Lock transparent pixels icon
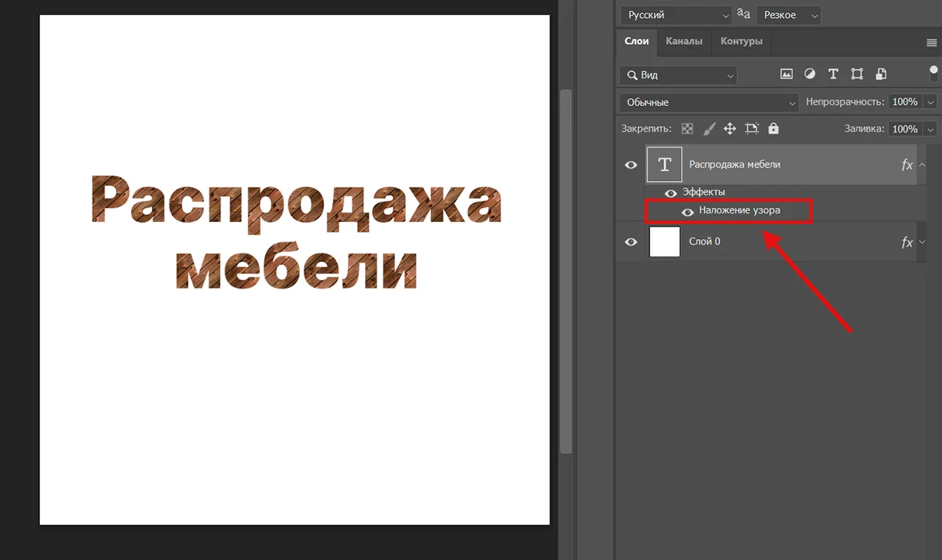Image resolution: width=942 pixels, height=560 pixels. coord(688,129)
